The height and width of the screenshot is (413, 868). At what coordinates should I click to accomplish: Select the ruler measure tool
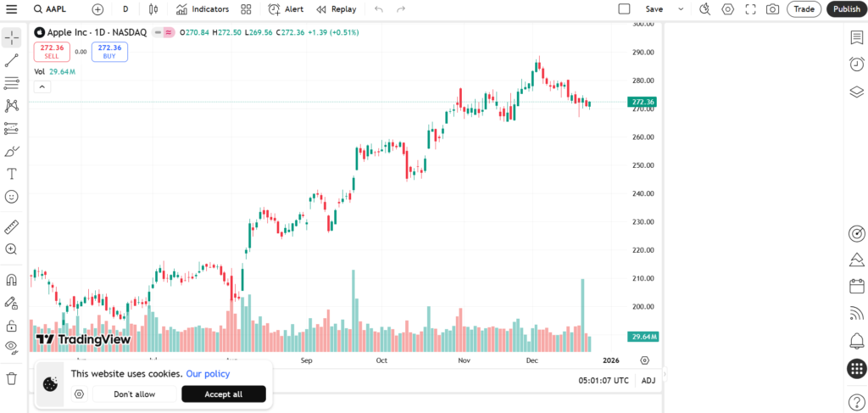12,226
